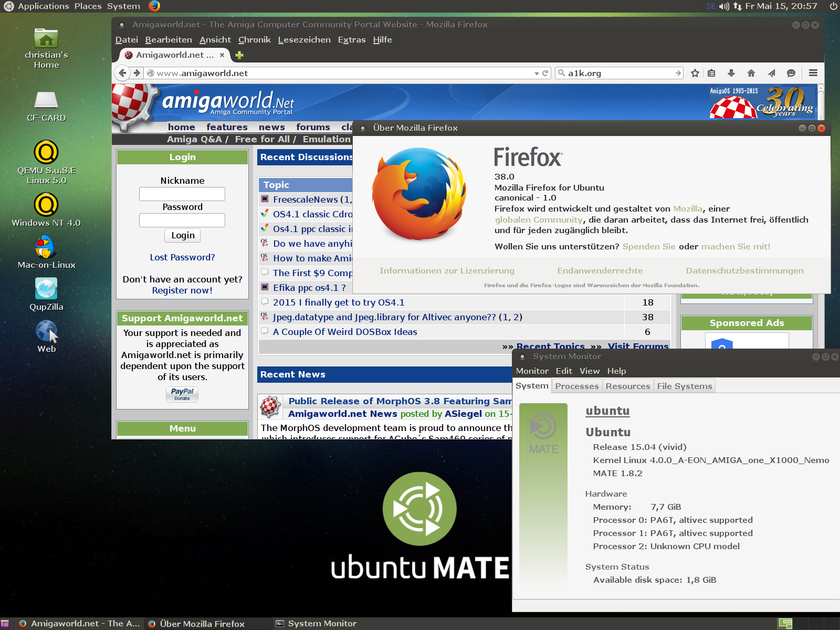840x630 pixels.
Task: Click the PayPal Donate button
Action: (182, 394)
